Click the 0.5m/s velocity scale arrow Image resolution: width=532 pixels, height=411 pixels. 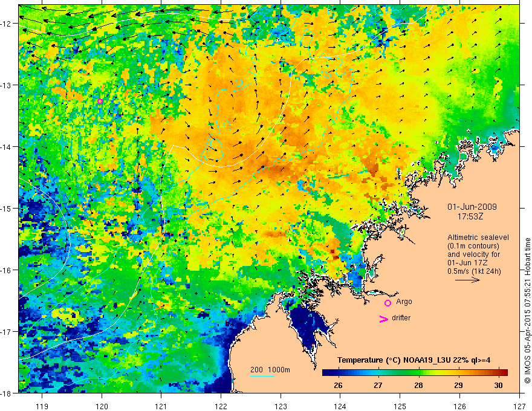pyautogui.click(x=467, y=280)
